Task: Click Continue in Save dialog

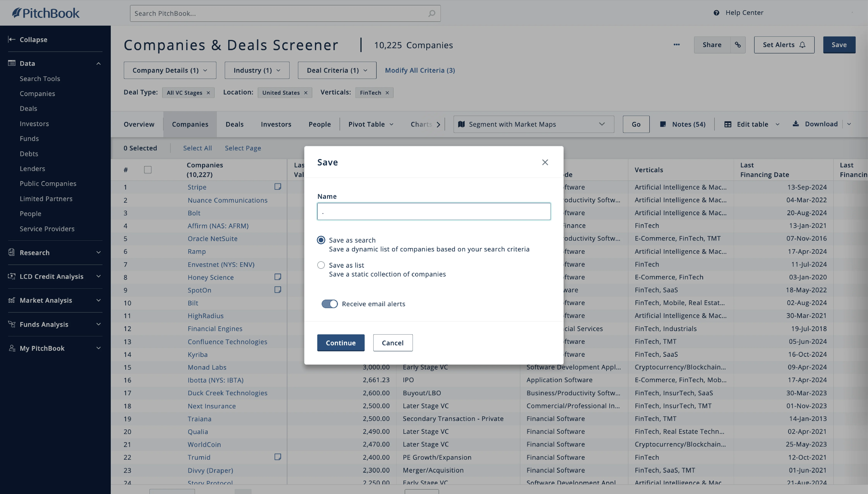Action: 341,343
